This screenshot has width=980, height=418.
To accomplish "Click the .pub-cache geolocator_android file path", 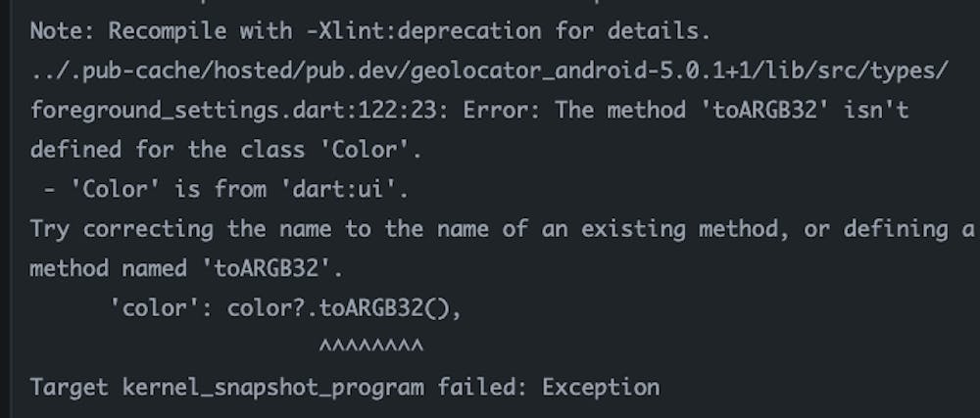I will [x=489, y=70].
